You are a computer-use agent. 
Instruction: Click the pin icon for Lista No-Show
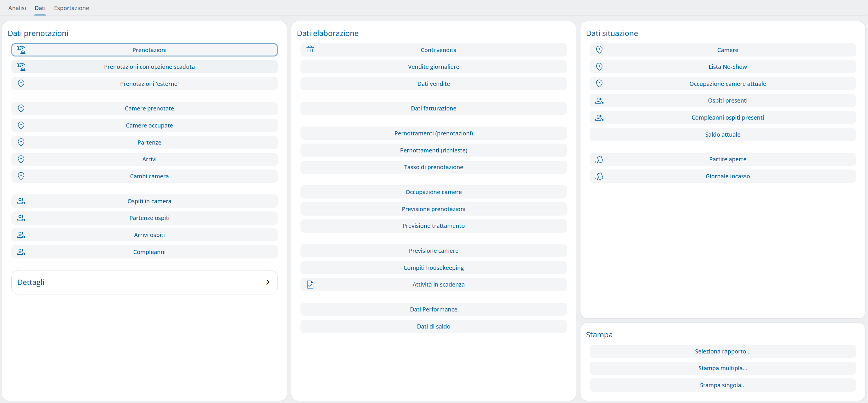click(599, 67)
